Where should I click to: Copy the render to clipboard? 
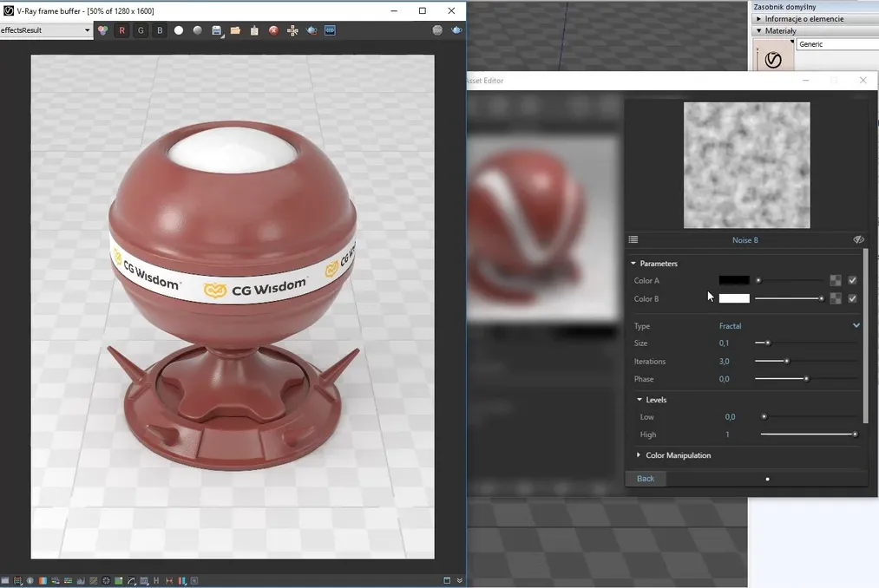tap(253, 29)
